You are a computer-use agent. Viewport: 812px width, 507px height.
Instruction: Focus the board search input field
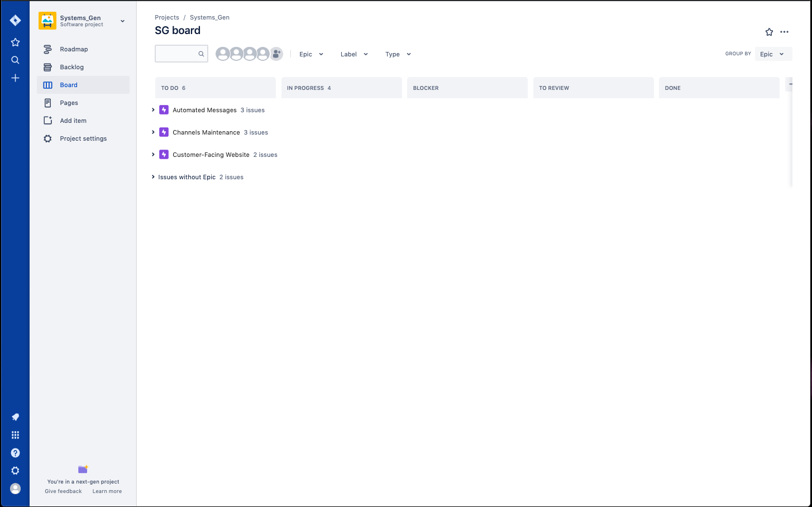tap(181, 54)
